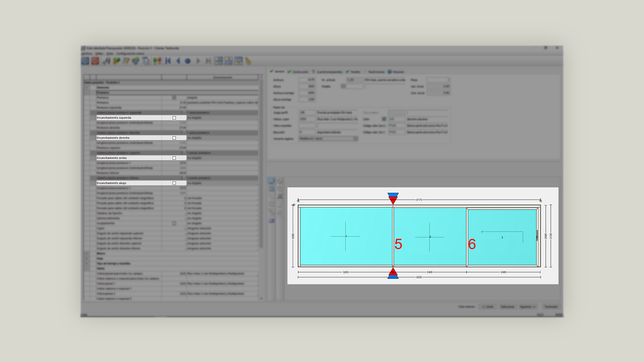Image resolution: width=644 pixels, height=362 pixels.
Task: Select glass field 2 in the drawing
Action: point(430,237)
